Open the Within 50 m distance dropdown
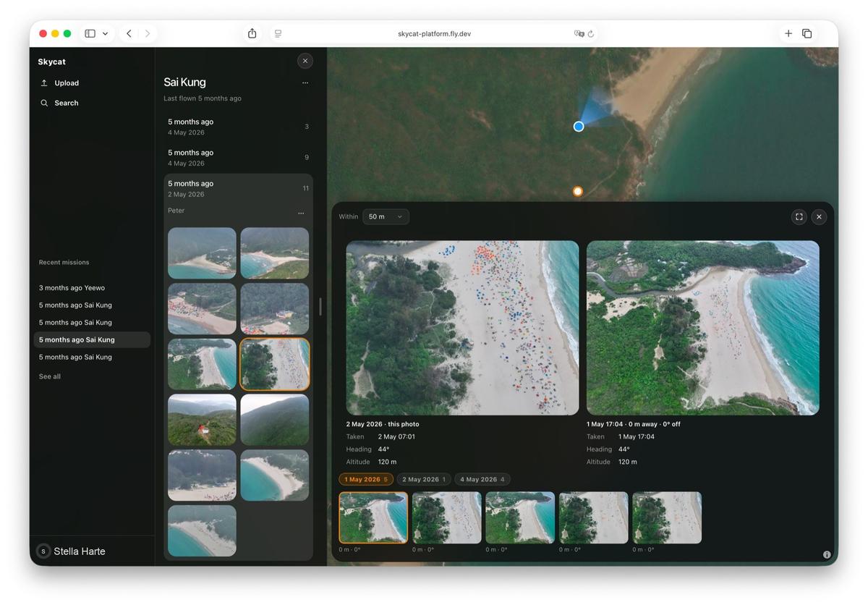Screen dimensions: 868x605 pos(386,217)
